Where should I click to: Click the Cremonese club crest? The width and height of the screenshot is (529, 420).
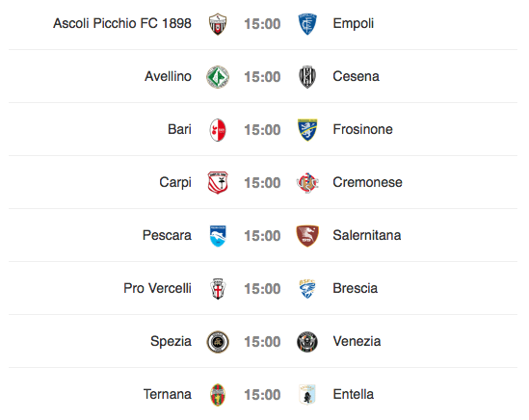click(x=307, y=183)
